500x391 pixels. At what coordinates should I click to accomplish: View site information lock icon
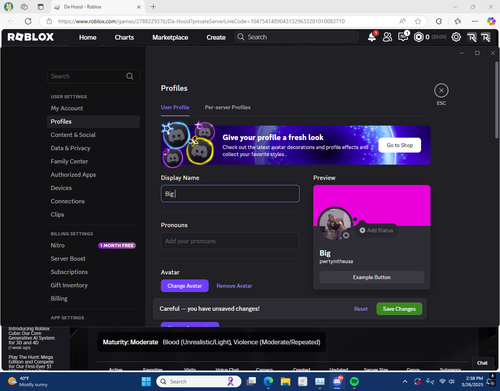coord(49,21)
